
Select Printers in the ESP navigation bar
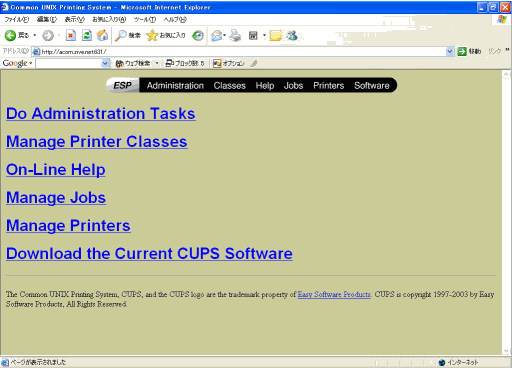click(328, 86)
